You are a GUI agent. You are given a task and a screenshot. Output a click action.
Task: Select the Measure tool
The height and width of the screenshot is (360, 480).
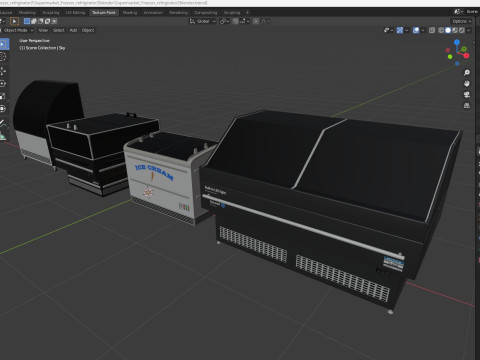coord(3,136)
